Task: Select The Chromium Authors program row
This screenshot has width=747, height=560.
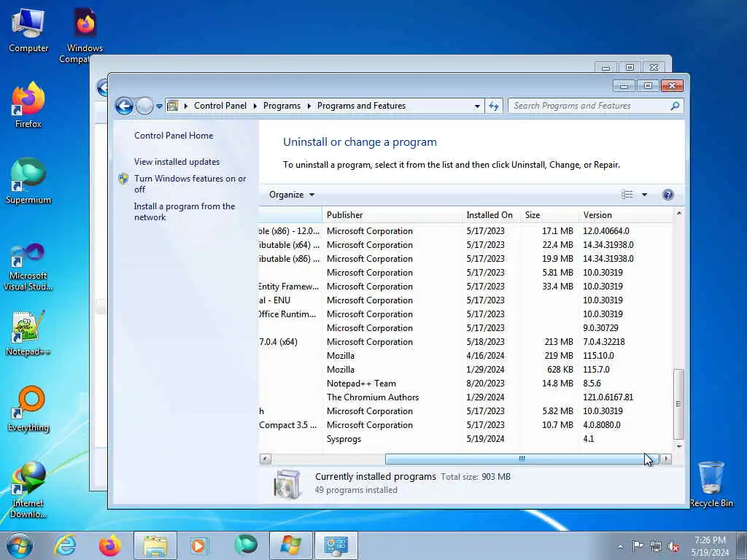Action: pyautogui.click(x=466, y=397)
